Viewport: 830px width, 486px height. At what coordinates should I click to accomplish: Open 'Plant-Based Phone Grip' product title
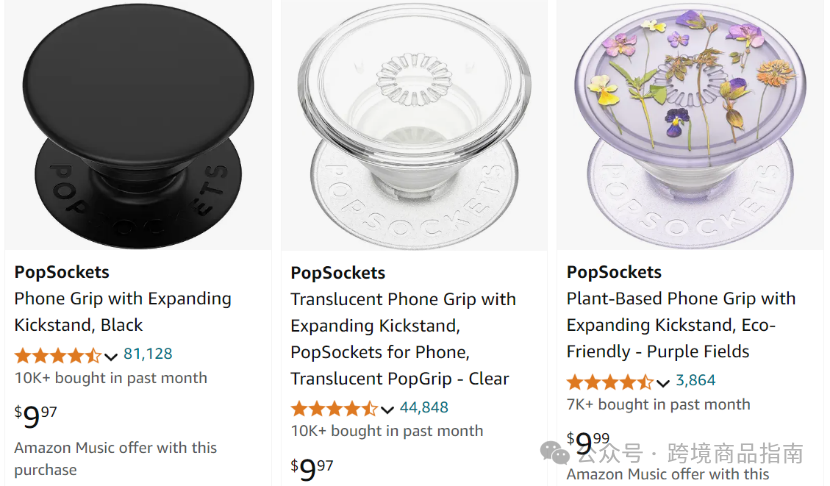pos(681,325)
